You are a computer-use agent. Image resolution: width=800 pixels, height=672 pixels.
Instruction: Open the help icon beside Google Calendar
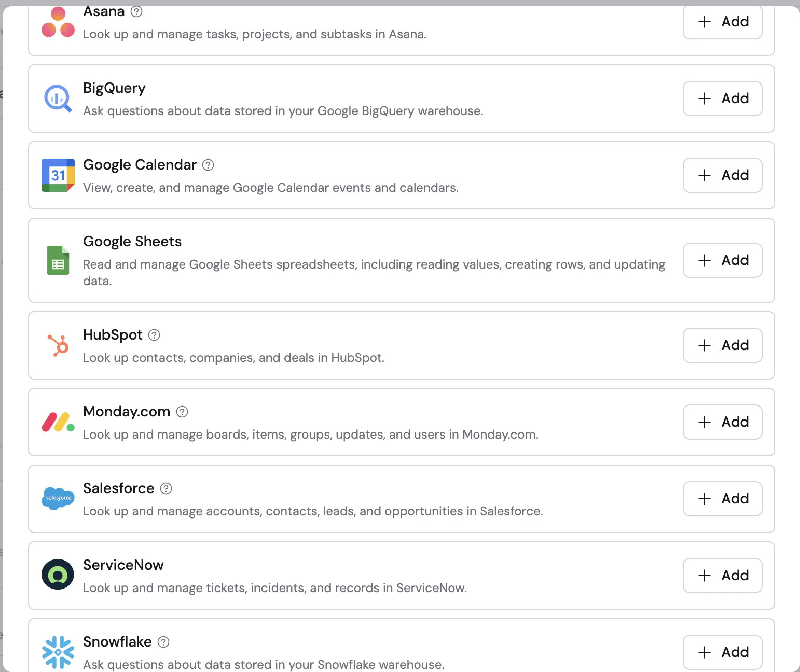point(208,165)
